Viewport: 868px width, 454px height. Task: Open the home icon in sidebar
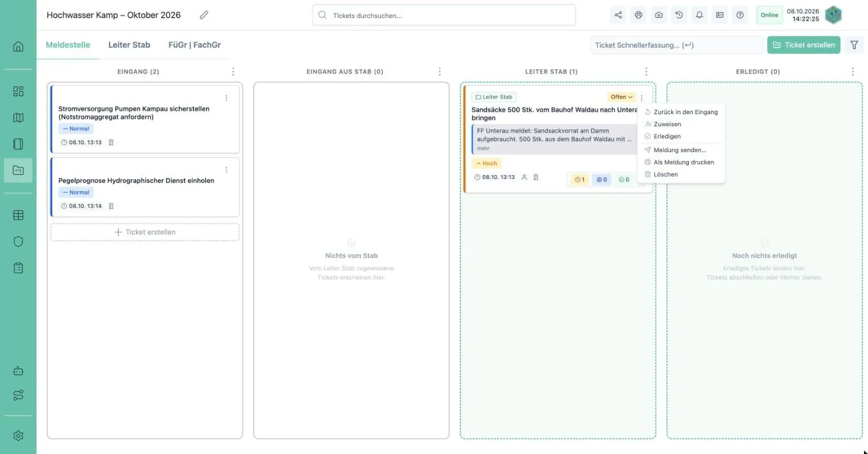pyautogui.click(x=18, y=46)
